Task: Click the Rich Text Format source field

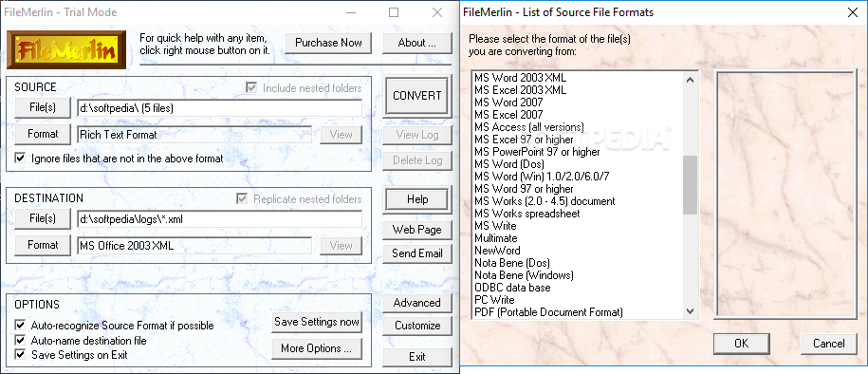Action: 194,135
